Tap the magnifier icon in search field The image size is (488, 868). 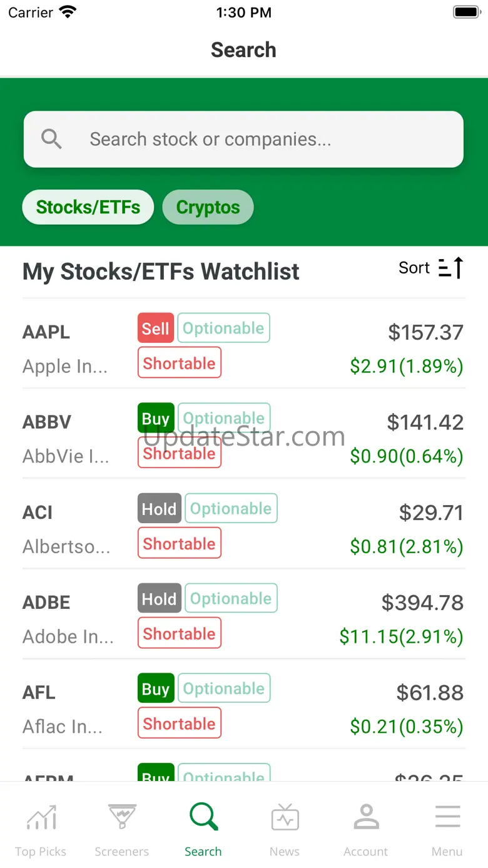pyautogui.click(x=51, y=139)
